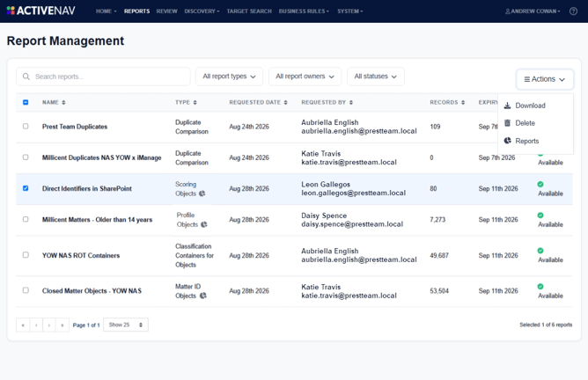Click the 7,273 records value

(x=437, y=220)
